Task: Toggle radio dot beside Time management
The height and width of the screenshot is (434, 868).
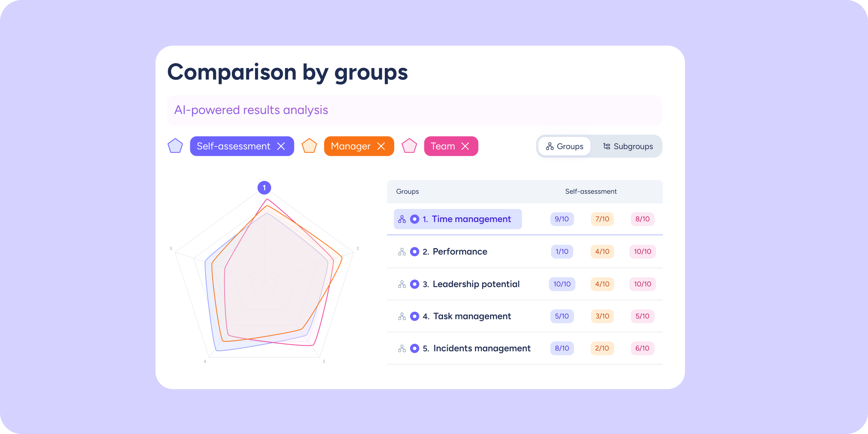Action: [x=414, y=219]
